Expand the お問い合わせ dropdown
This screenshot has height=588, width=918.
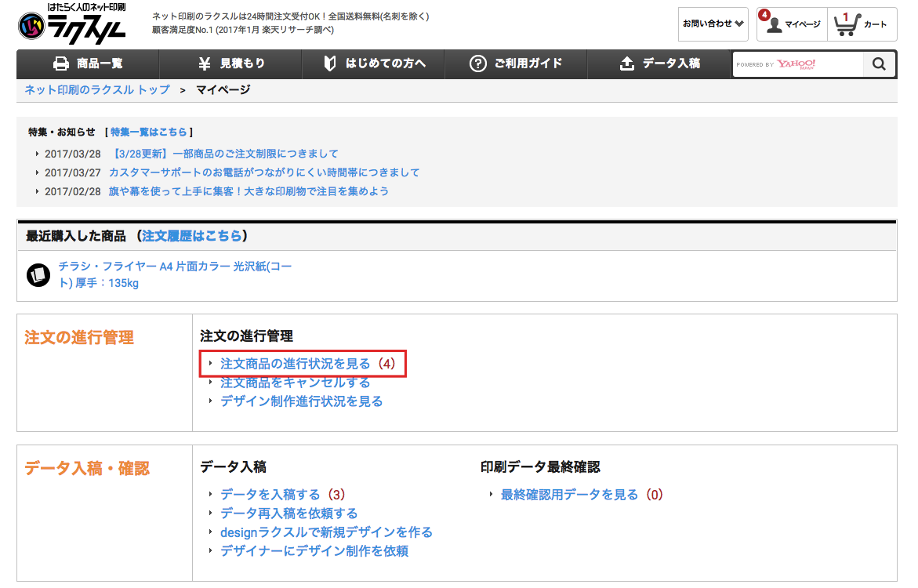(x=713, y=24)
